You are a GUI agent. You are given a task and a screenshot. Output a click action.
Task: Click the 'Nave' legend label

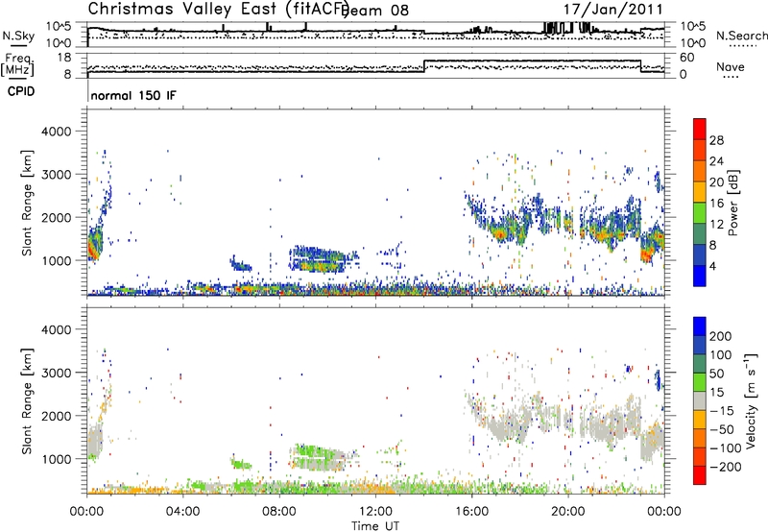click(730, 66)
